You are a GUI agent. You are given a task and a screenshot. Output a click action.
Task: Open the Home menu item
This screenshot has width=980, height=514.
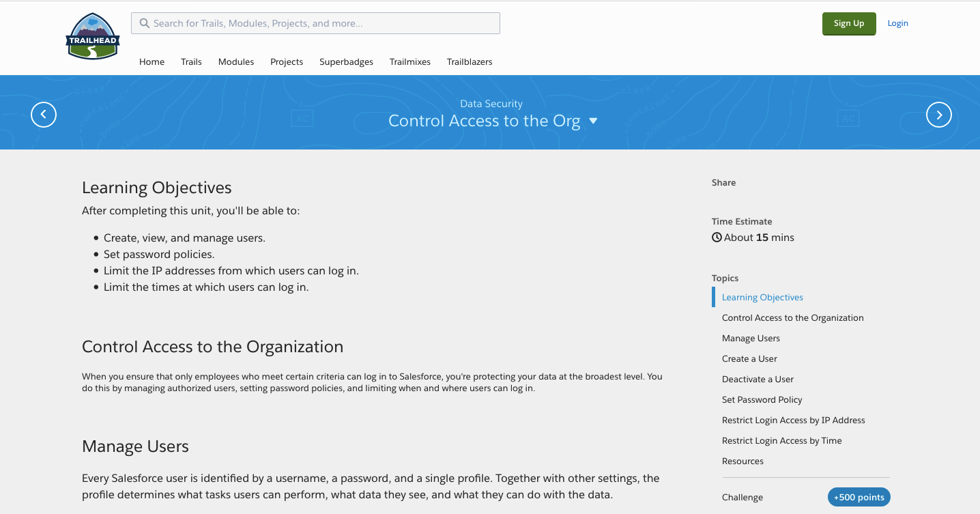(x=152, y=61)
